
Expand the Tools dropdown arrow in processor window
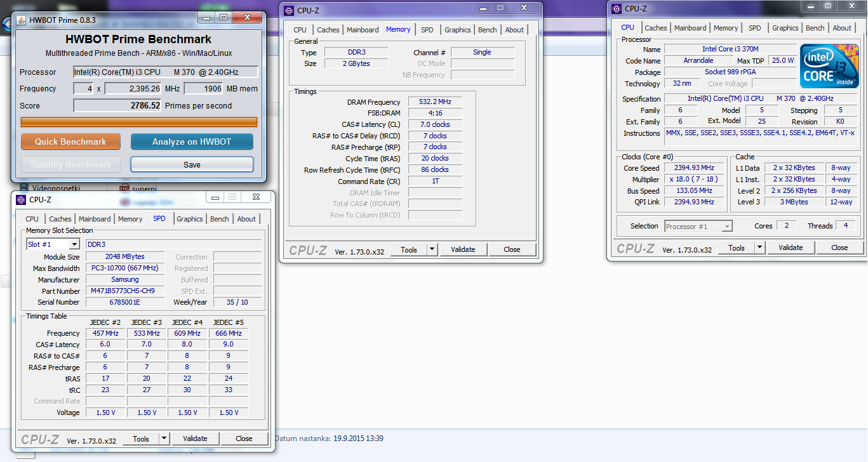pyautogui.click(x=760, y=247)
